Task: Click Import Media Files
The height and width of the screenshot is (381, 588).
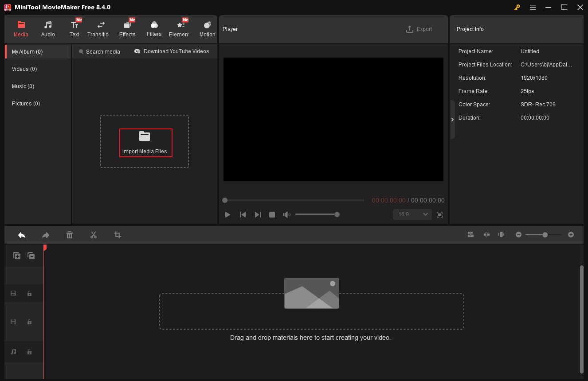Action: pyautogui.click(x=146, y=143)
